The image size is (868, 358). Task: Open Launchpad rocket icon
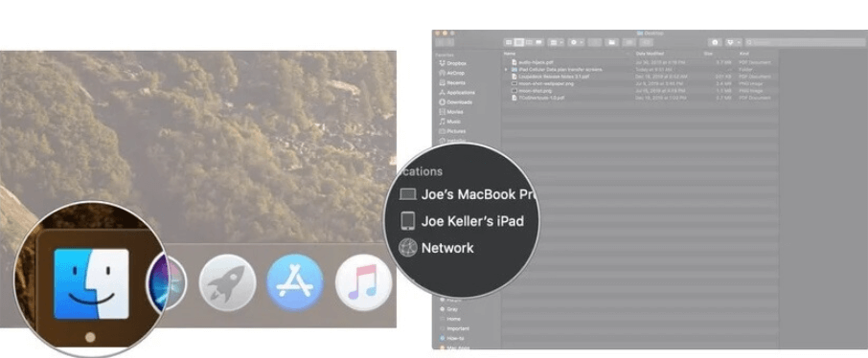(x=227, y=283)
